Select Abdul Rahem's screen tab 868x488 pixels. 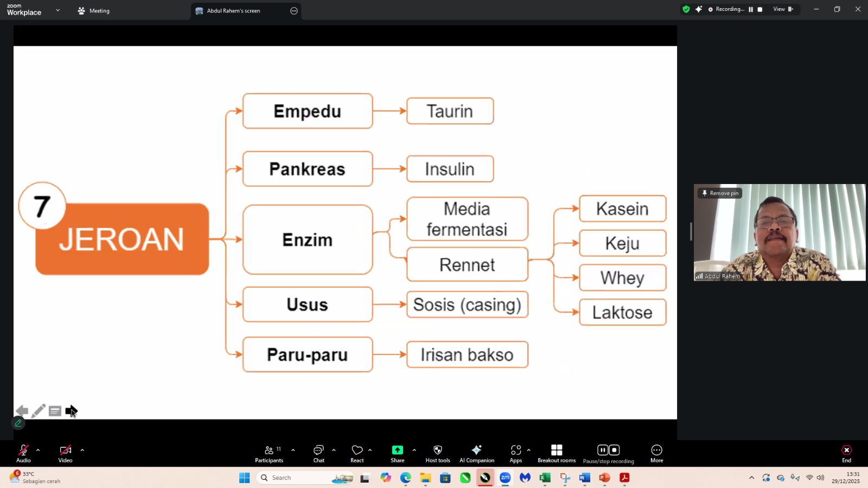(x=233, y=11)
